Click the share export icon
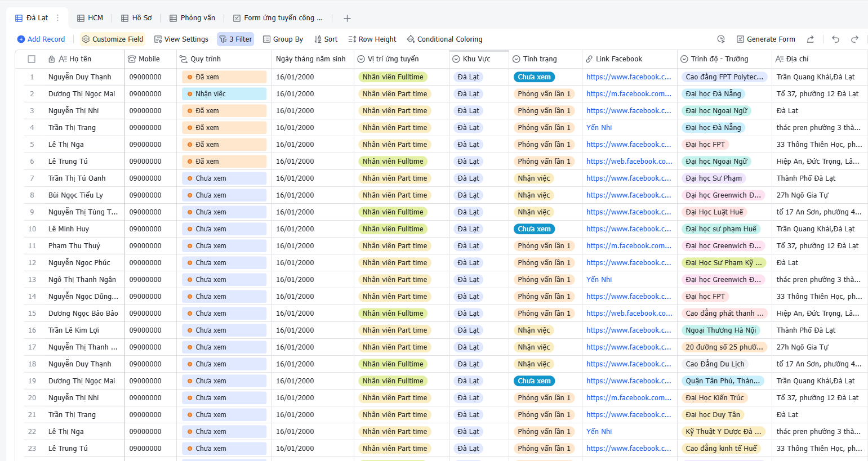 (x=810, y=39)
